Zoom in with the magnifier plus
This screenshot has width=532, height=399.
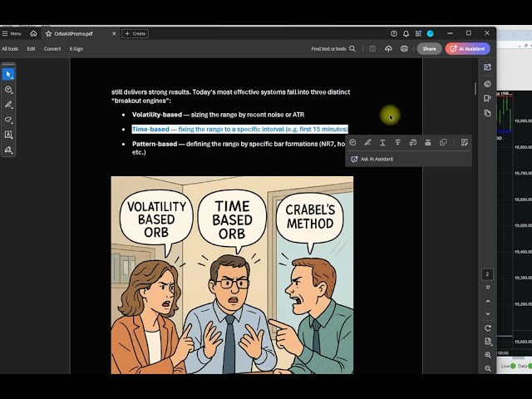pos(488,355)
